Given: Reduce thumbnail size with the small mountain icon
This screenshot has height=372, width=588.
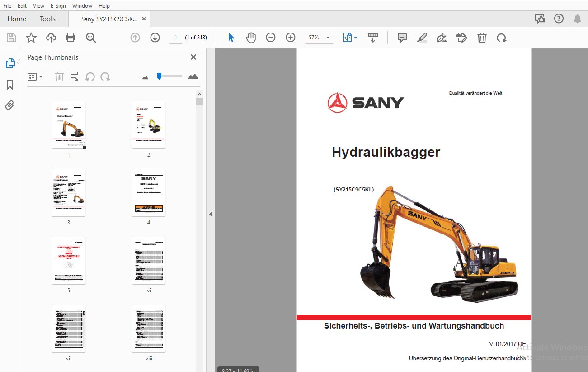Looking at the screenshot, I should 145,77.
